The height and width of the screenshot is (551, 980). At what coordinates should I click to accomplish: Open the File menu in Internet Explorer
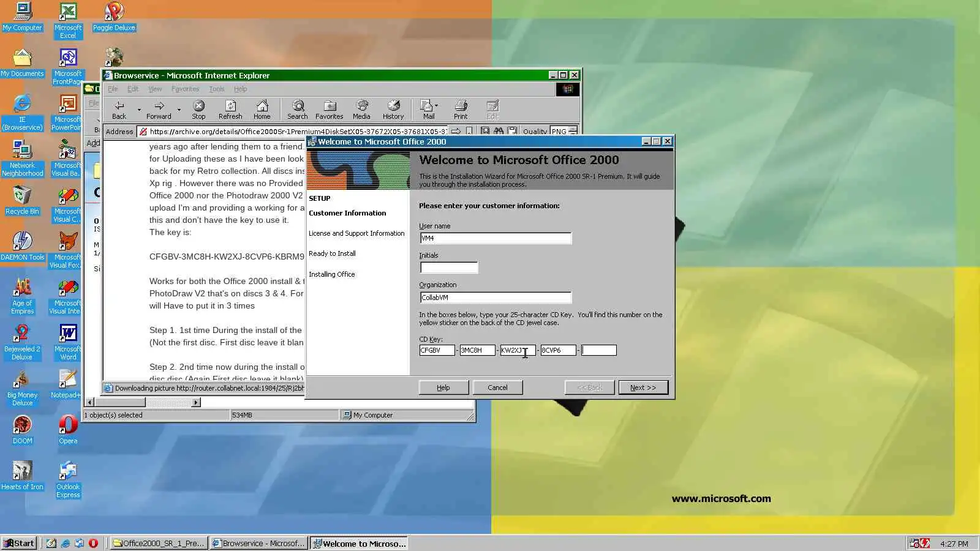[x=113, y=89]
